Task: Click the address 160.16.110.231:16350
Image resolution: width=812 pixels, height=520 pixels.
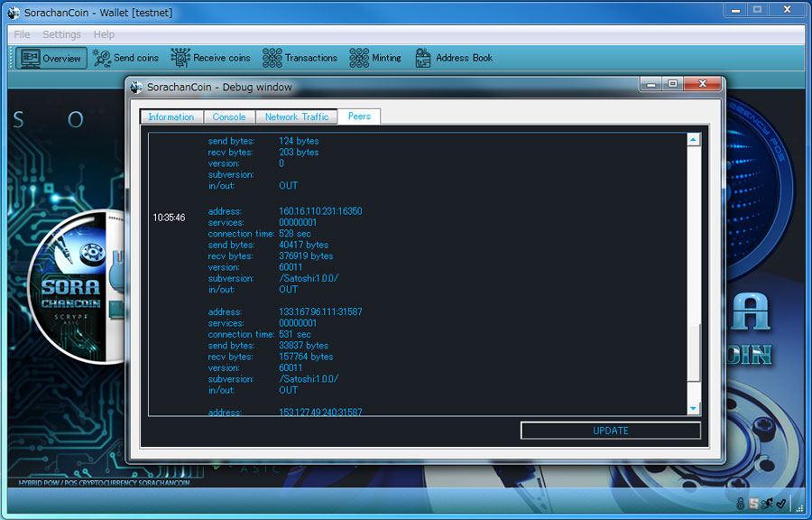Action: pyautogui.click(x=320, y=211)
